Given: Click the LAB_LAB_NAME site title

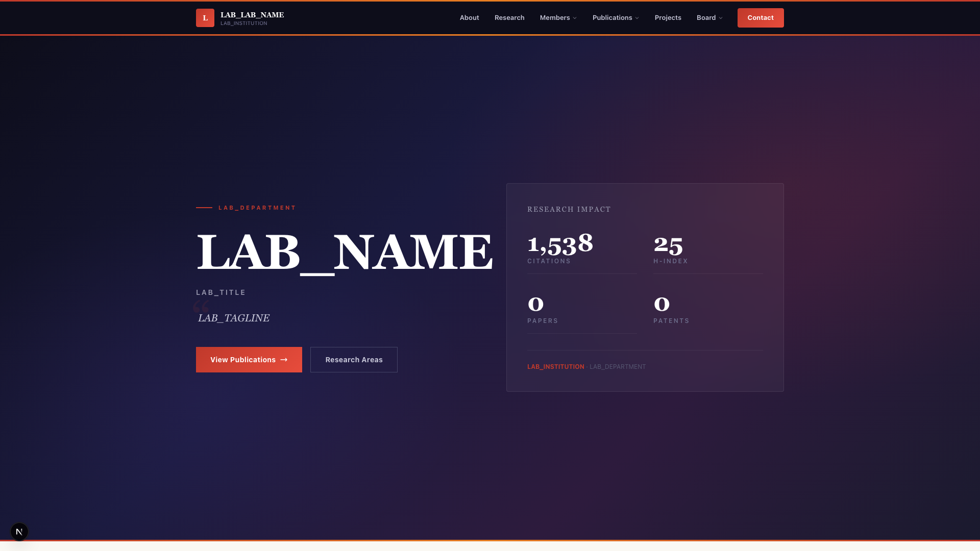Looking at the screenshot, I should pos(252,15).
